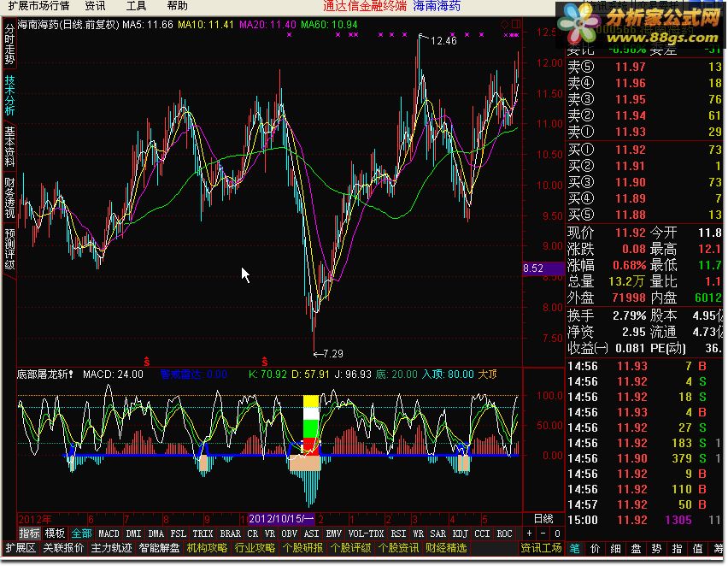Screen dimensions: 728x566
Task: Switch indicator to VOL-TDX
Action: [x=367, y=534]
